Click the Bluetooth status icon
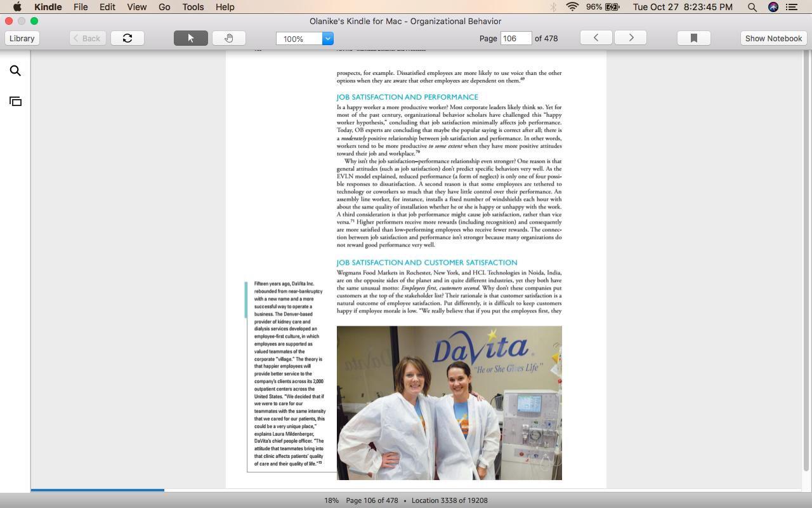 click(553, 7)
